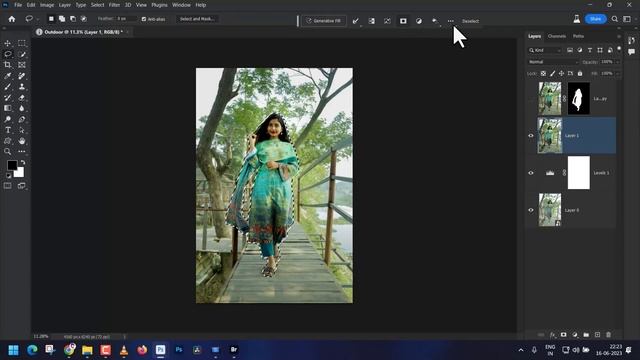Toggle lock position icon
Image resolution: width=640 pixels, height=360 pixels.
tap(561, 73)
